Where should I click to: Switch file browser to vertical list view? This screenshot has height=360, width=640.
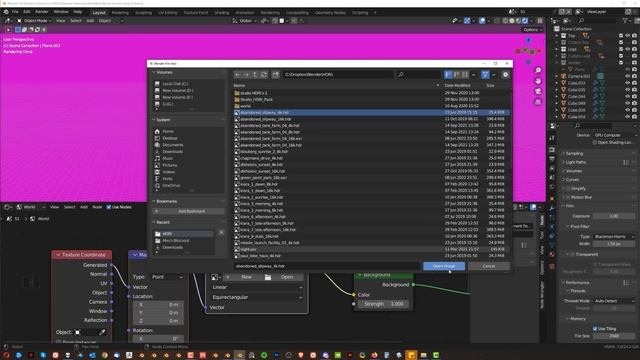[448, 75]
